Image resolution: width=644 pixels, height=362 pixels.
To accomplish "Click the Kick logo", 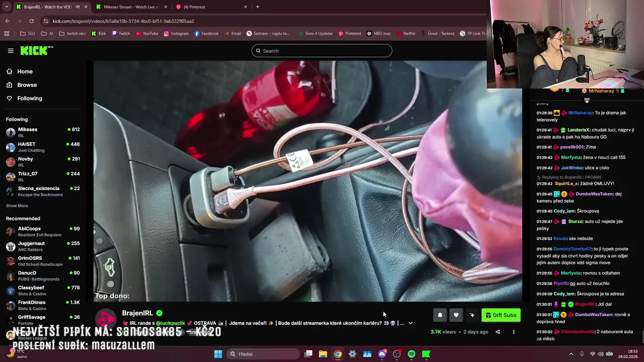I will click(36, 50).
